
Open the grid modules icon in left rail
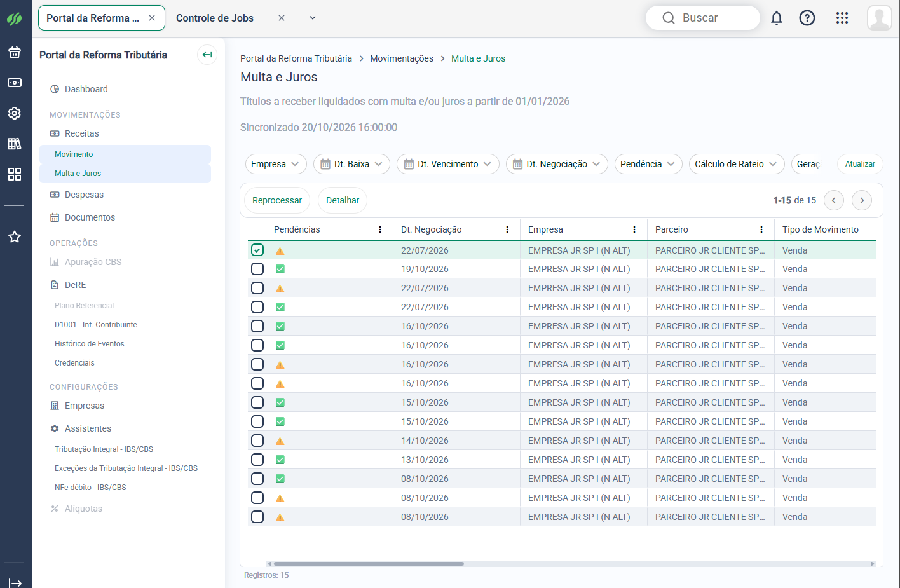pos(15,174)
